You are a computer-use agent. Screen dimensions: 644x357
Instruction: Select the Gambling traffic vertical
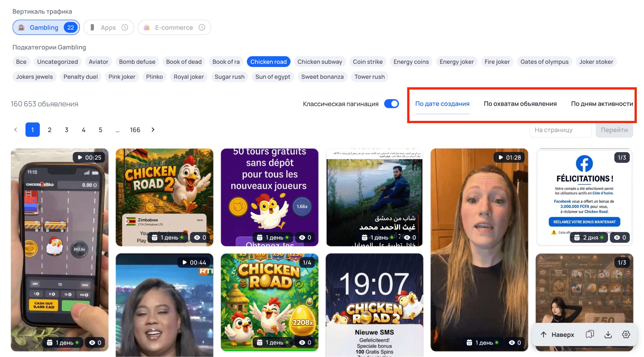coord(46,27)
